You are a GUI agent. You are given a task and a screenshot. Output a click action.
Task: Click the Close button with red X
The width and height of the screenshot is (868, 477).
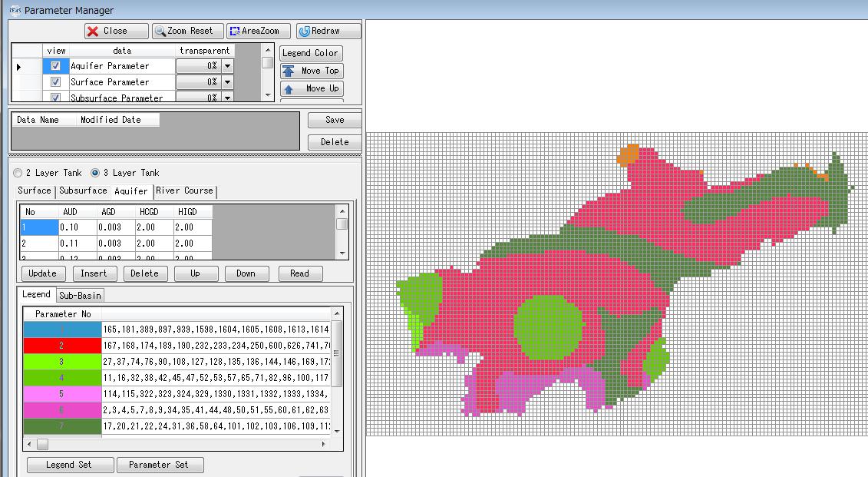[117, 31]
